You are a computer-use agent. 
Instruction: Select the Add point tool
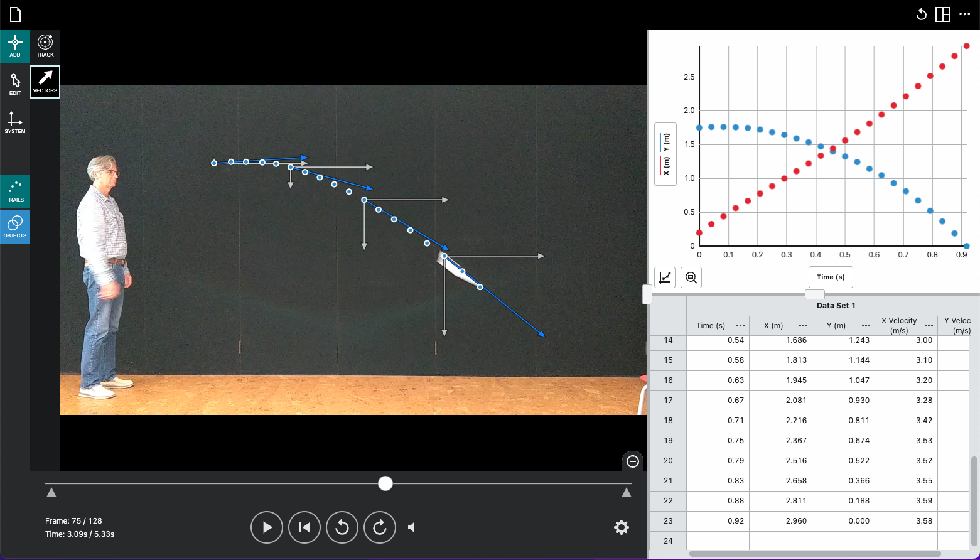tap(15, 46)
